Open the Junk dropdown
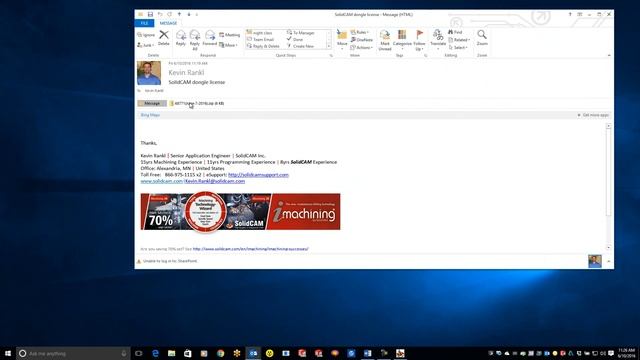The image size is (640, 360). pyautogui.click(x=145, y=45)
